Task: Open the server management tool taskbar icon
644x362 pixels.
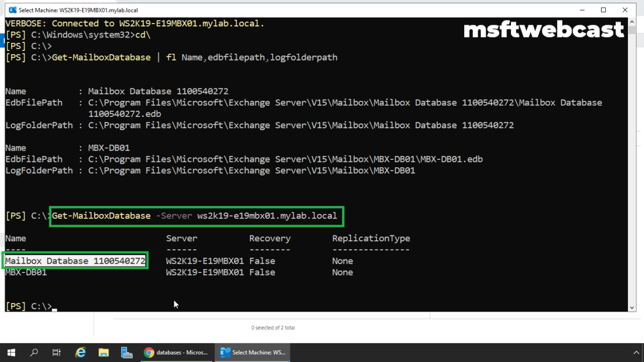Action: pyautogui.click(x=127, y=352)
